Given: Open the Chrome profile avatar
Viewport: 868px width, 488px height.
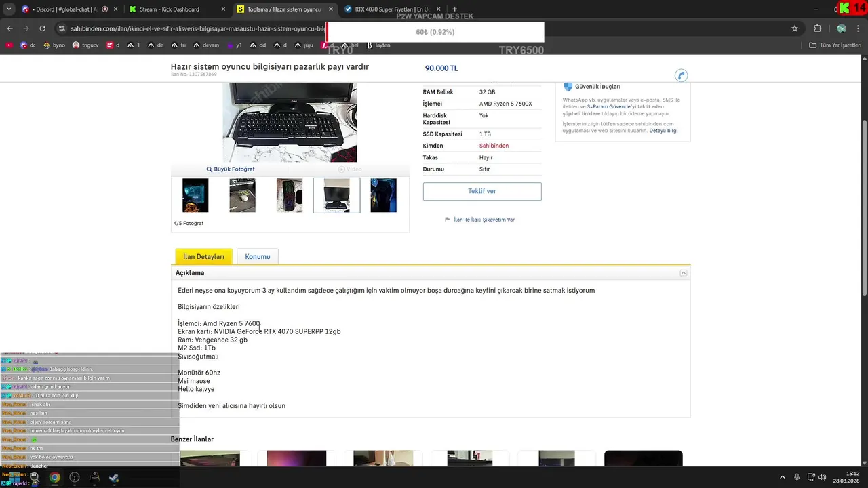Looking at the screenshot, I should pyautogui.click(x=842, y=28).
